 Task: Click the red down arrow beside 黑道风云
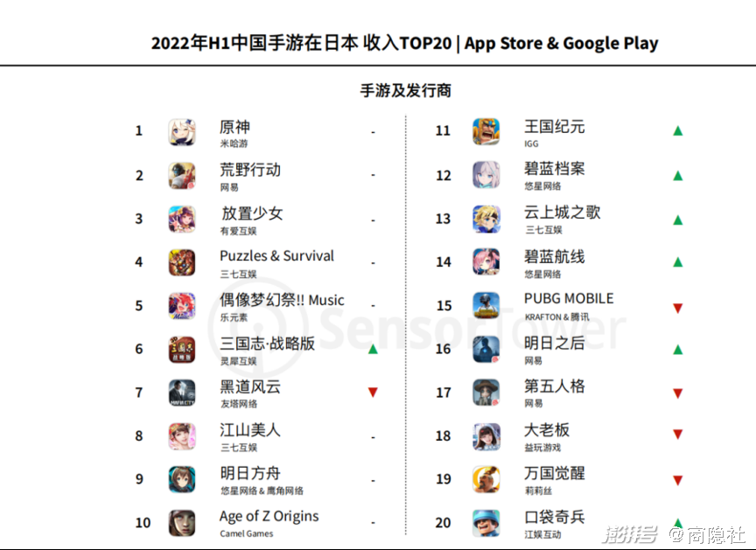[373, 393]
